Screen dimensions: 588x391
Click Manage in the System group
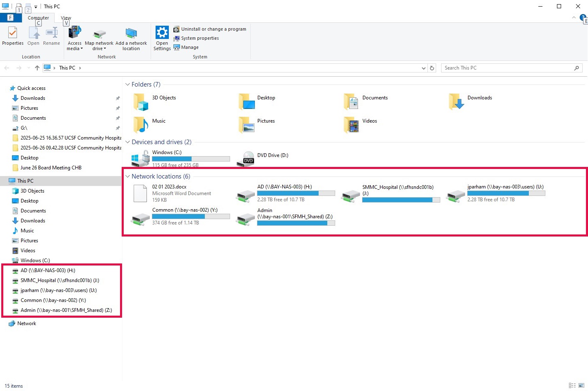(186, 47)
